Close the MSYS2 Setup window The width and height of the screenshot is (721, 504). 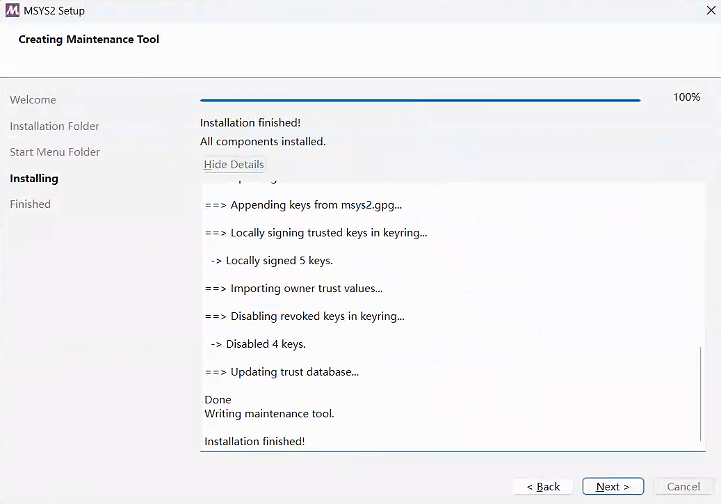[711, 10]
